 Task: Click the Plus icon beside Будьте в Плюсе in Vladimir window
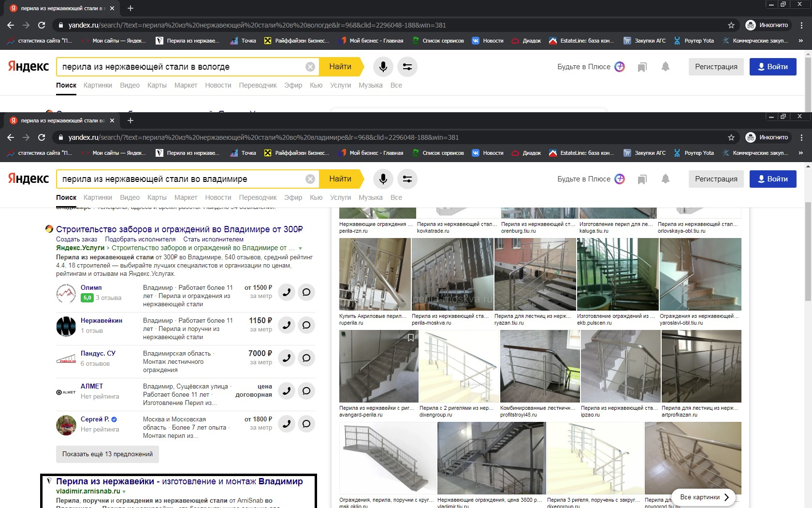tap(620, 179)
